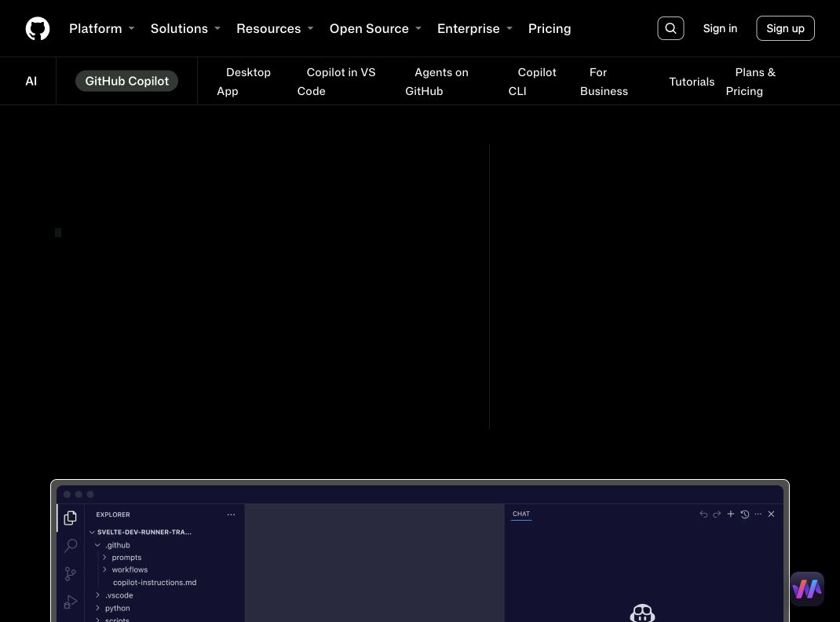Viewport: 840px width, 622px height.
Task: Select the Search icon in editor activity bar
Action: tap(70, 545)
